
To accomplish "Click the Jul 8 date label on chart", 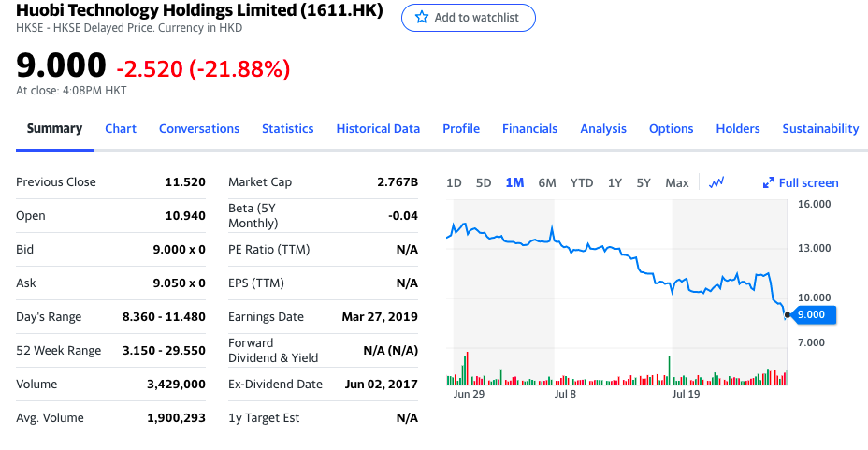I will click(565, 394).
